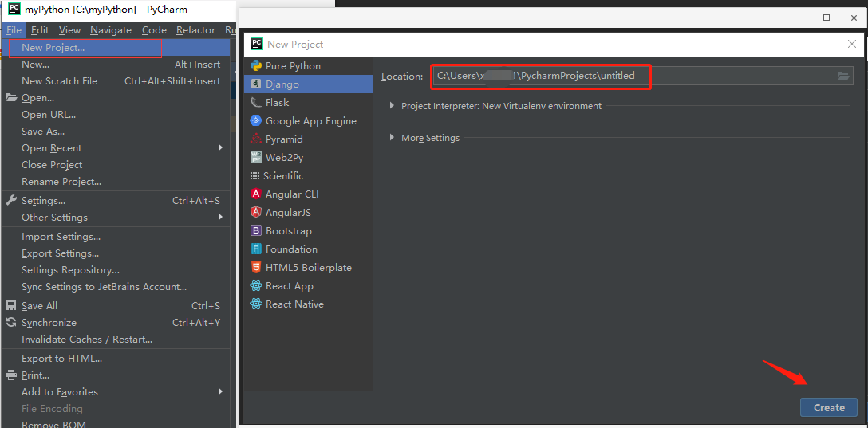Open the View menu
This screenshot has height=428, width=868.
pos(69,30)
